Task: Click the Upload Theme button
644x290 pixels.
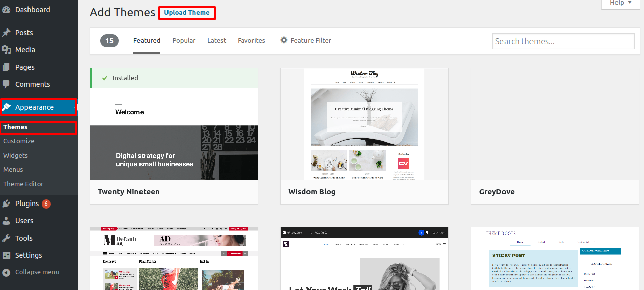Action: (187, 13)
